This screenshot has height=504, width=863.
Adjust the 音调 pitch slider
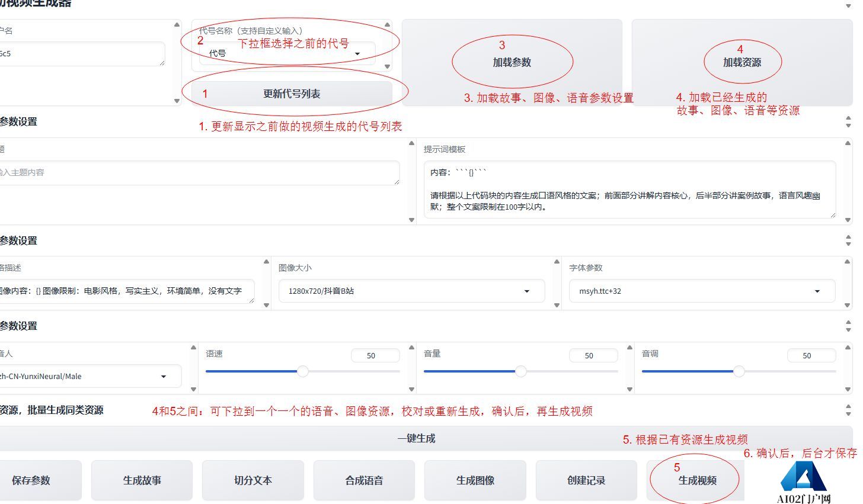point(739,371)
